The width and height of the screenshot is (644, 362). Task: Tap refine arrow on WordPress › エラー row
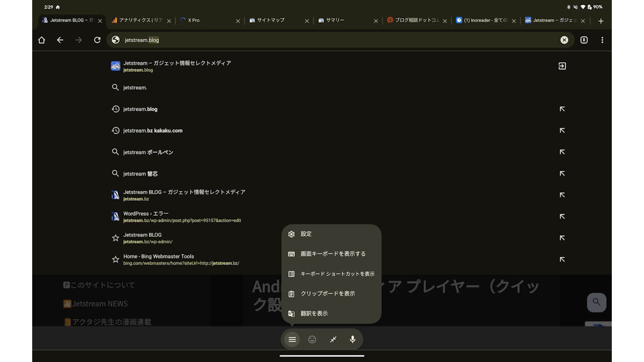(562, 217)
